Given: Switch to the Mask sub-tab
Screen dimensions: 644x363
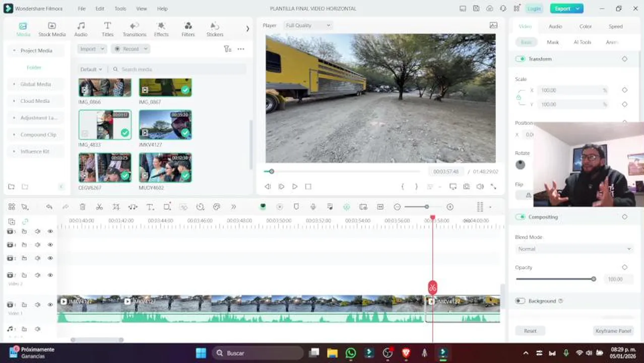Looking at the screenshot, I should [x=553, y=42].
